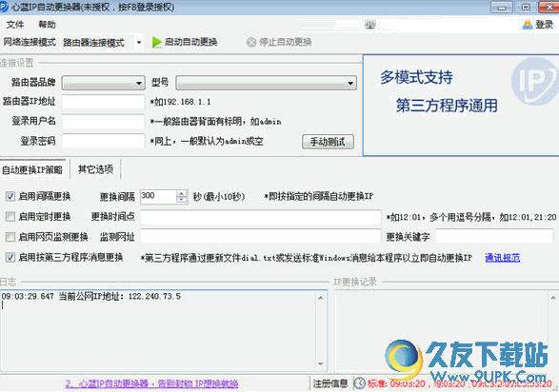Viewport: 559px width, 392px height.
Task: Click the stop auto-change icon
Action: point(251,42)
